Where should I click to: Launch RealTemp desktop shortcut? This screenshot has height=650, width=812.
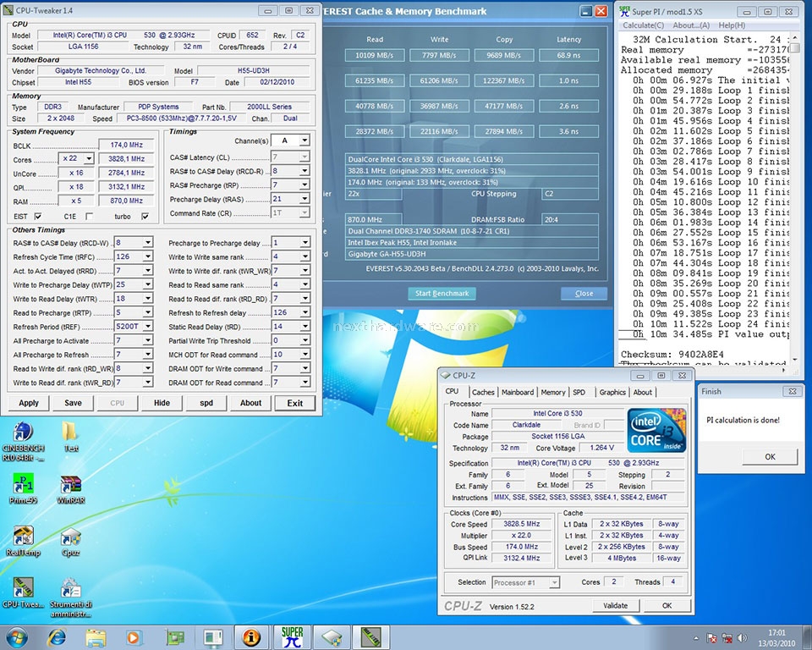[23, 541]
